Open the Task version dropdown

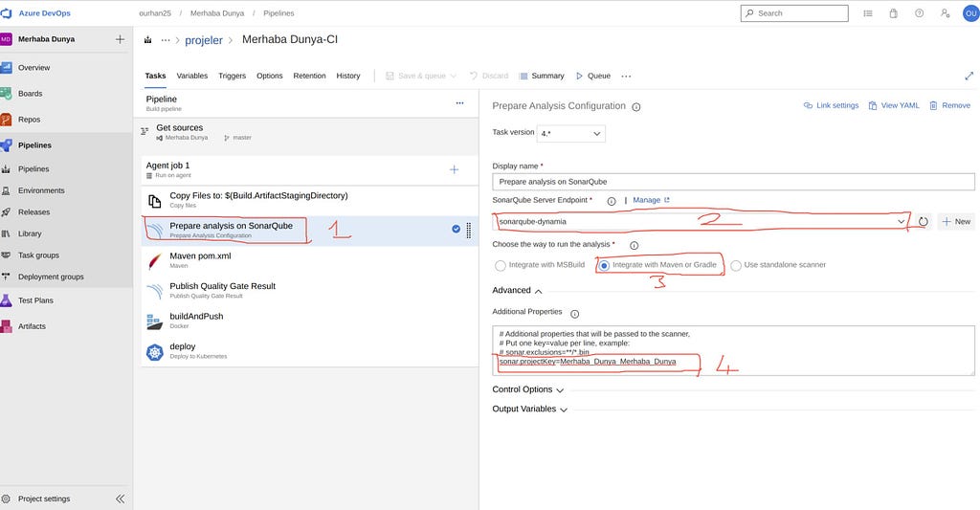coord(571,134)
